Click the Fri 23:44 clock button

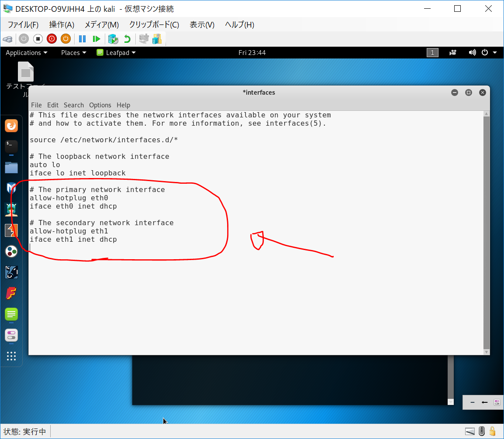252,53
